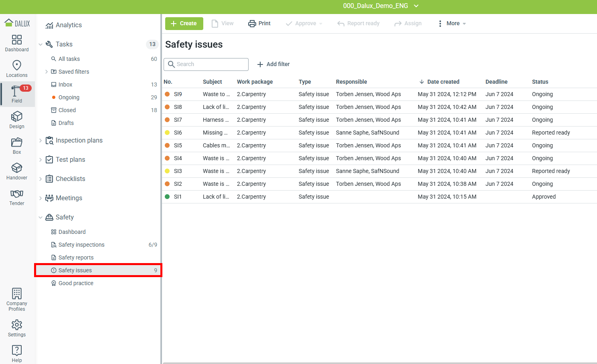This screenshot has height=364, width=597.
Task: Select Safety inspections in the sidebar
Action: tap(81, 245)
